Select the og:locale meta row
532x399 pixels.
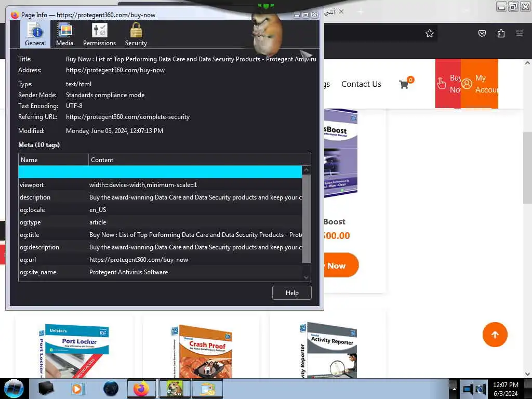(x=160, y=210)
